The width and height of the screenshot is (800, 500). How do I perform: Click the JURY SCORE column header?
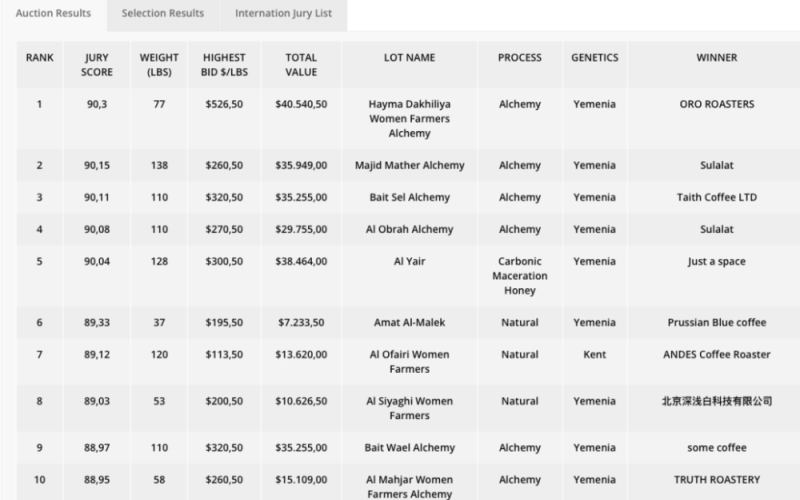coord(96,65)
